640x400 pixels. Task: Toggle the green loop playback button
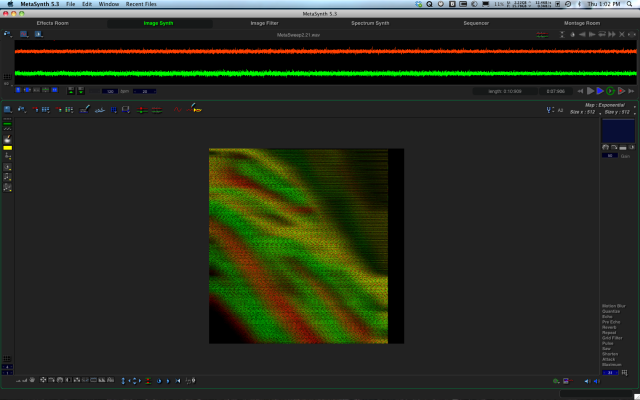[610, 91]
